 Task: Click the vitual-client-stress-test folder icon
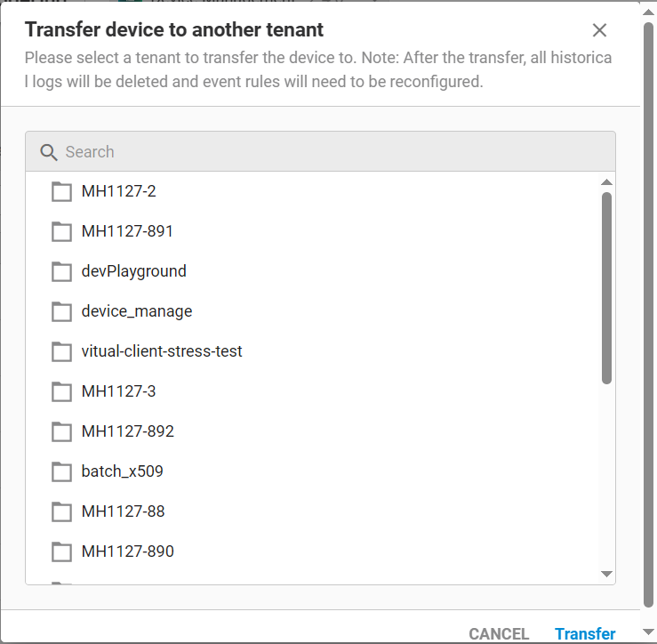click(61, 351)
